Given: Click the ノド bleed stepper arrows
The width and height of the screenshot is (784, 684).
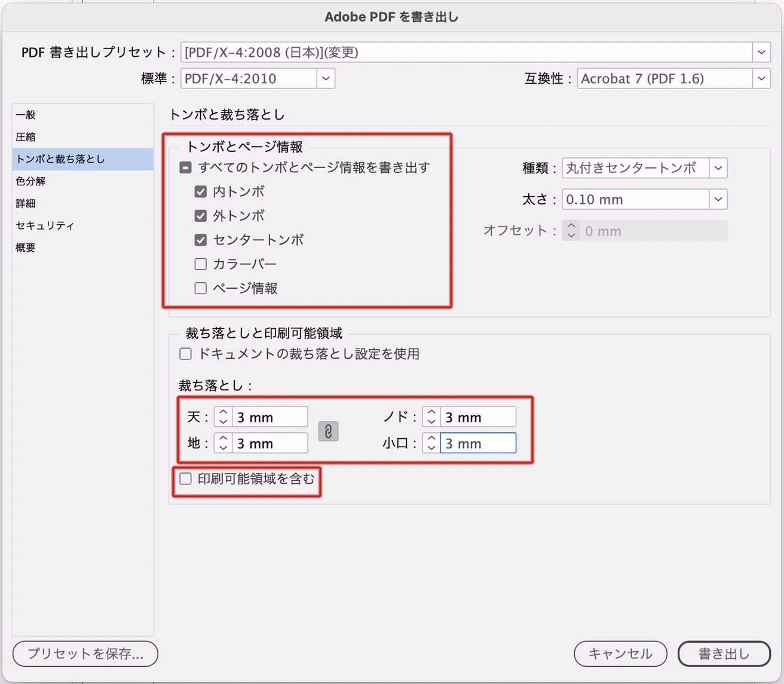Looking at the screenshot, I should pos(431,417).
